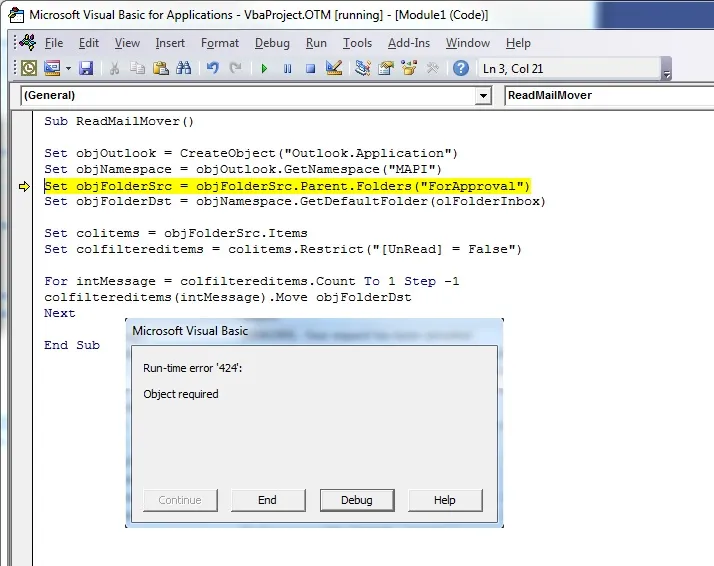
Task: Open the Add-Ins menu
Action: (x=408, y=43)
